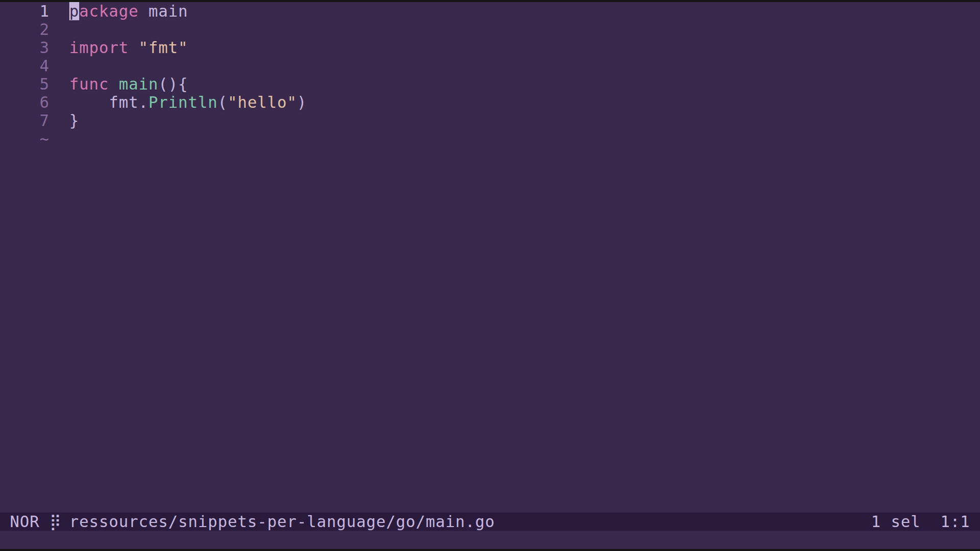Click line number 7 in the gutter

(x=44, y=121)
